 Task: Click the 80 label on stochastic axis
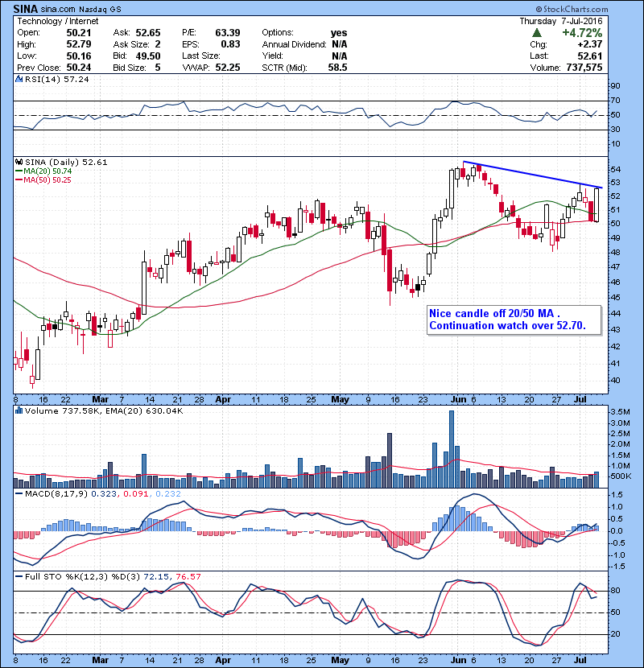(x=616, y=591)
